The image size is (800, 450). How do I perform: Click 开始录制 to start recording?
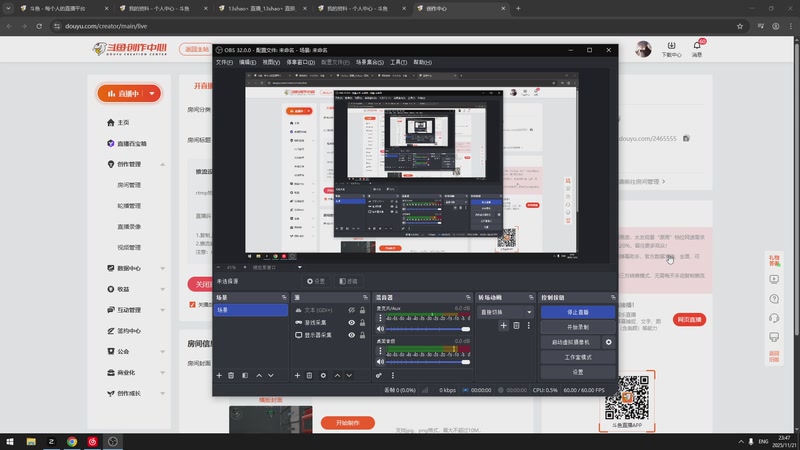[578, 327]
